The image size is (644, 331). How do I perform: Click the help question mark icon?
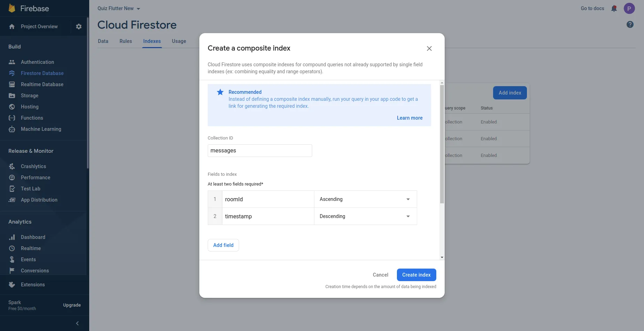coord(630,24)
